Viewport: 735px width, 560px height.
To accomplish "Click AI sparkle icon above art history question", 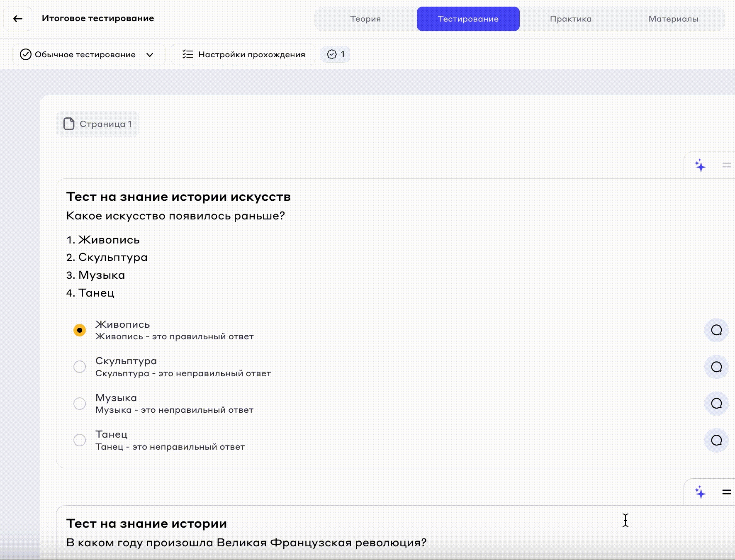I will pos(700,166).
